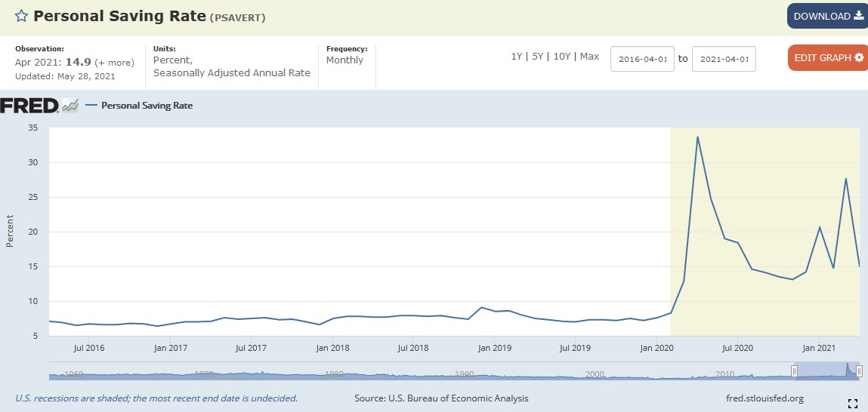The height and width of the screenshot is (412, 868).
Task: Show the Max date range
Action: pyautogui.click(x=589, y=57)
